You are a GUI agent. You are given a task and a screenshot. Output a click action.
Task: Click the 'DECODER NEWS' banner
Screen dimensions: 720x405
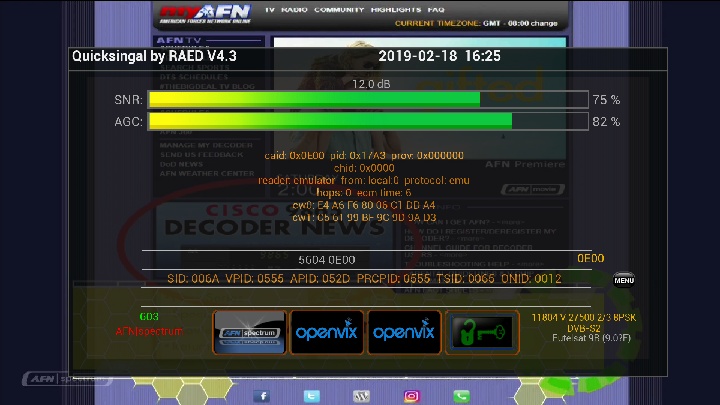(274, 227)
